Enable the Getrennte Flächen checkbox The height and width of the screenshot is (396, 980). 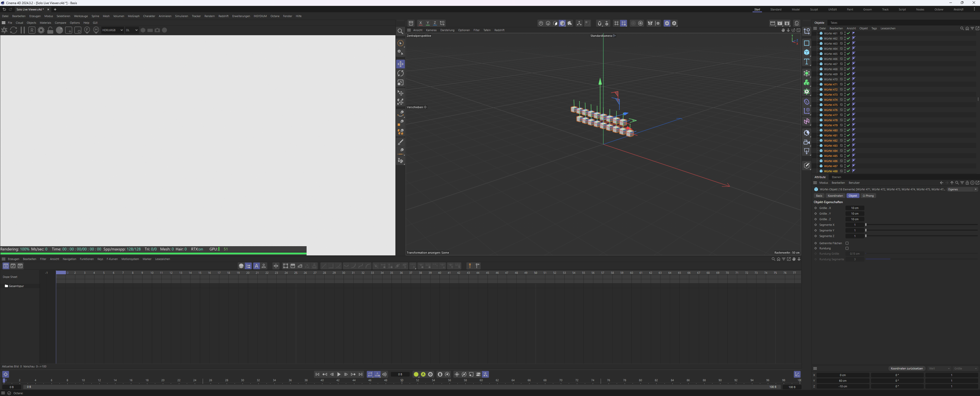tap(847, 243)
